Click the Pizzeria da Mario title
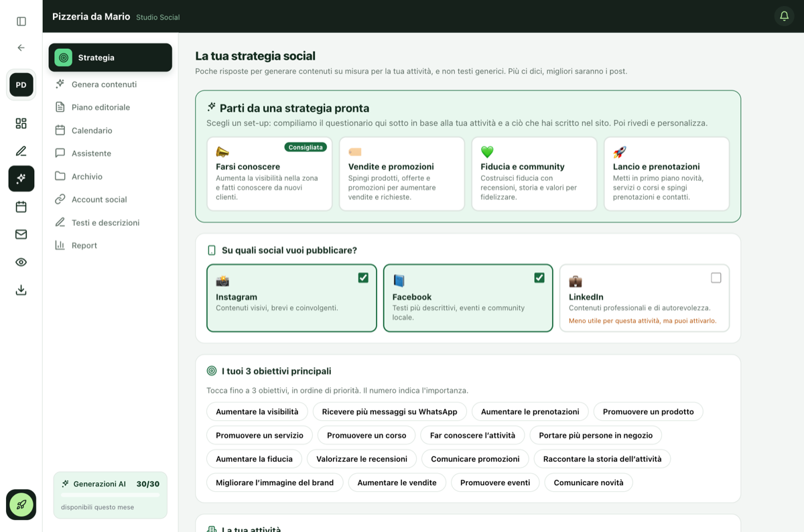This screenshot has height=532, width=804. (x=91, y=16)
